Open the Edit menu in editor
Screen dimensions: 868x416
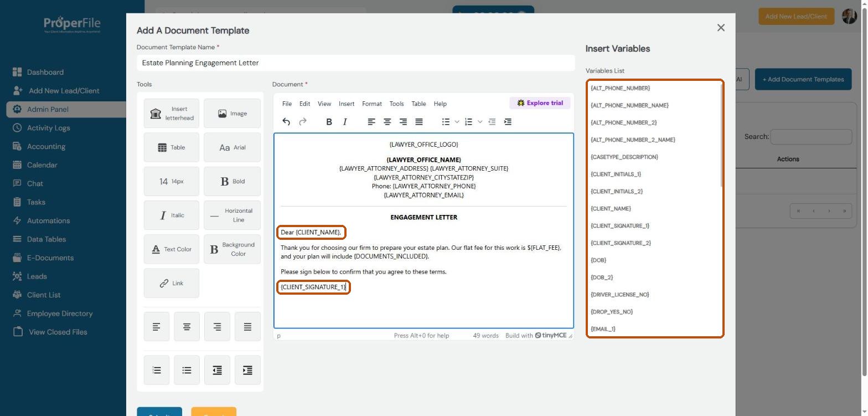tap(304, 104)
